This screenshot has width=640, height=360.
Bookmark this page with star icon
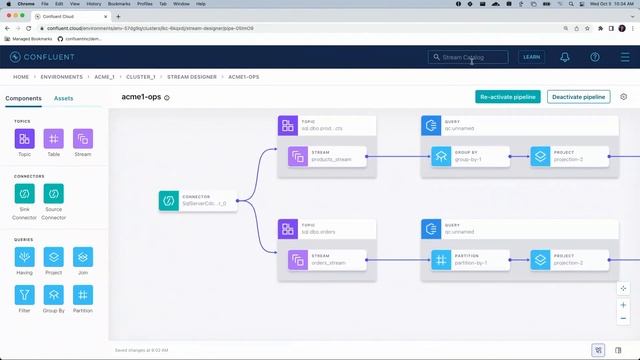pos(587,28)
